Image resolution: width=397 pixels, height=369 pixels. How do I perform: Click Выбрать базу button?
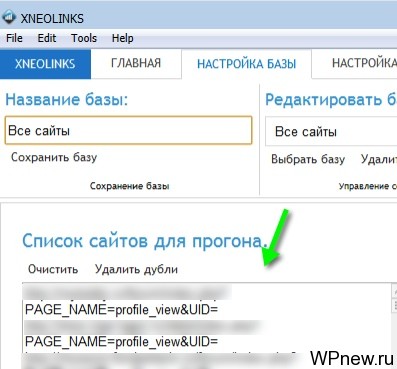click(x=308, y=159)
